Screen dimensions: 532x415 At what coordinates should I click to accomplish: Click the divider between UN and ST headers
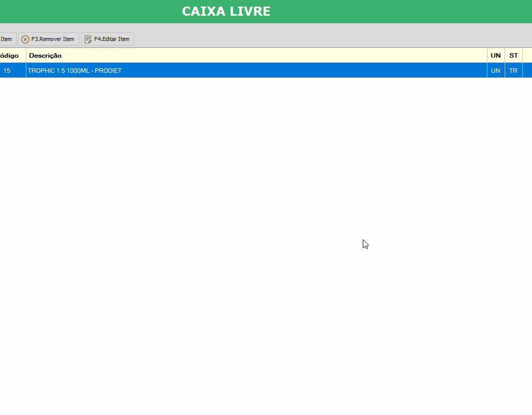pos(505,55)
